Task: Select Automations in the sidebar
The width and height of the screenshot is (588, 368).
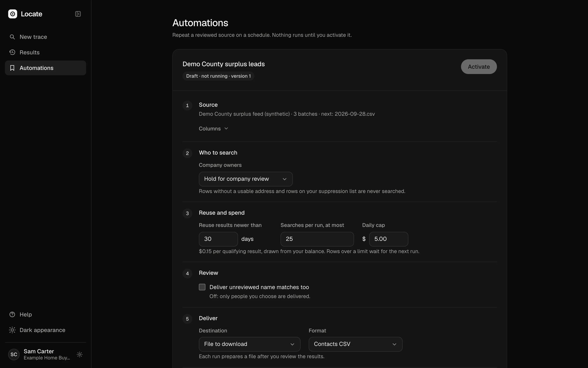Action: point(46,68)
